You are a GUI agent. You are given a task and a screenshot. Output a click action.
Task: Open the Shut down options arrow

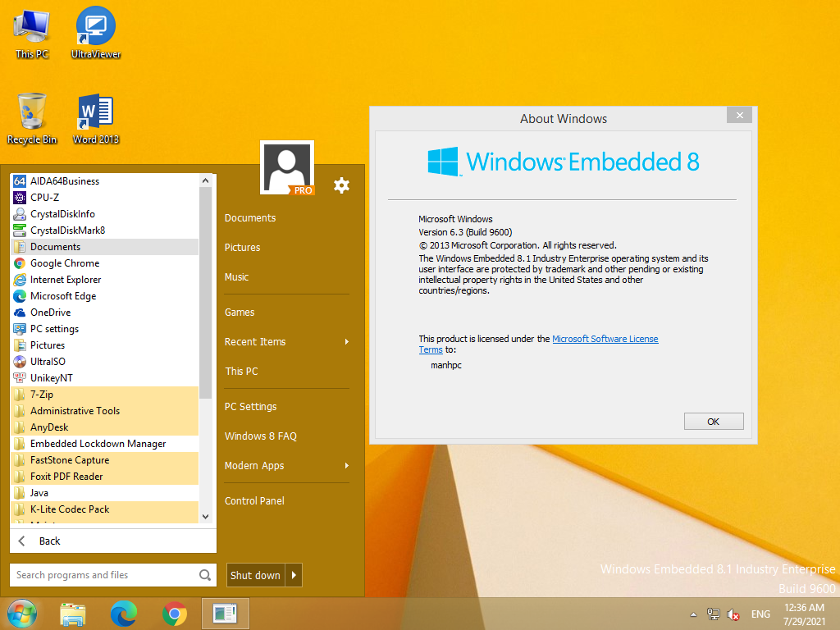point(294,575)
